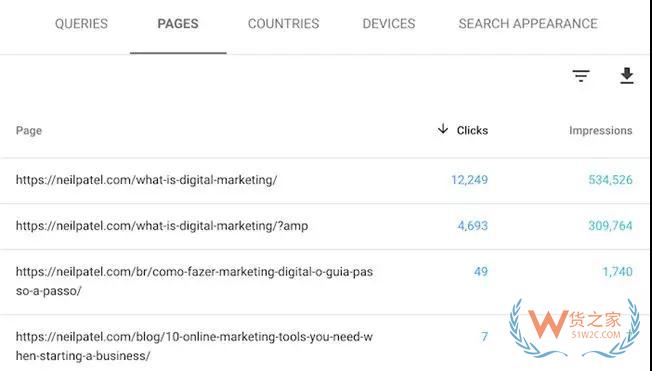Sort by the Clicks column header
652x371 pixels.
coord(472,131)
